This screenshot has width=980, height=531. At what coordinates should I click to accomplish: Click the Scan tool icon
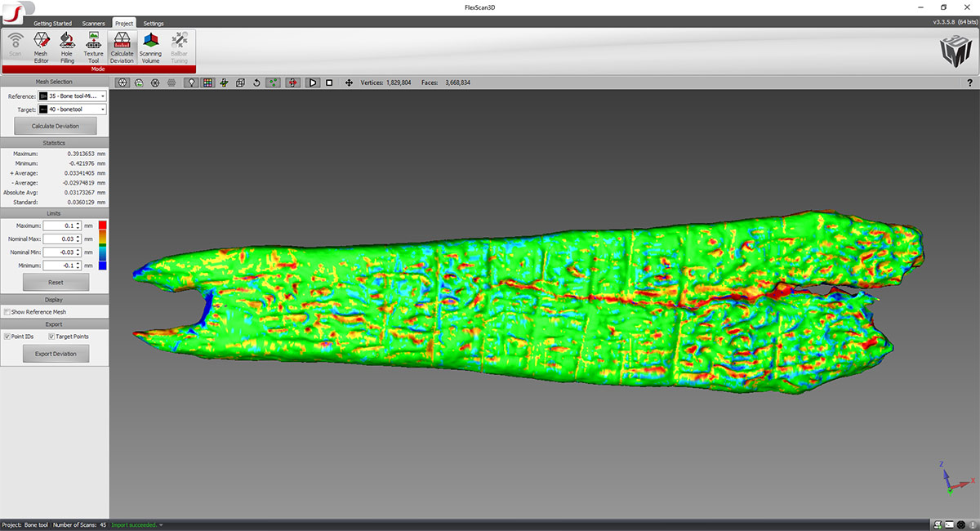click(x=16, y=45)
